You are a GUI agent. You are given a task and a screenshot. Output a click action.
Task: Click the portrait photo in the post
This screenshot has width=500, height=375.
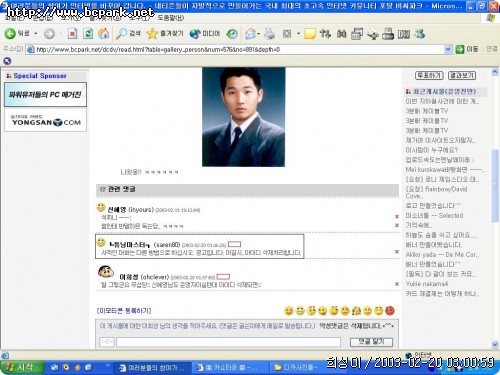[x=243, y=117]
